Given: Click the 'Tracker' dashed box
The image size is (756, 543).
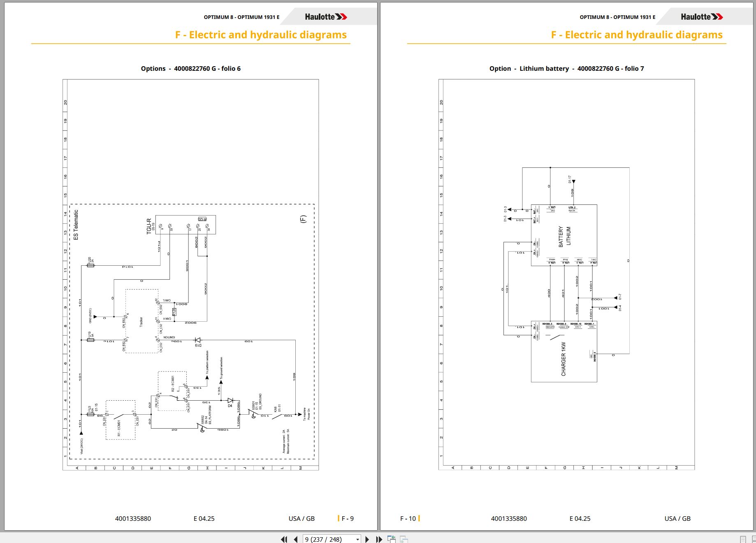Looking at the screenshot, I should point(141,321).
